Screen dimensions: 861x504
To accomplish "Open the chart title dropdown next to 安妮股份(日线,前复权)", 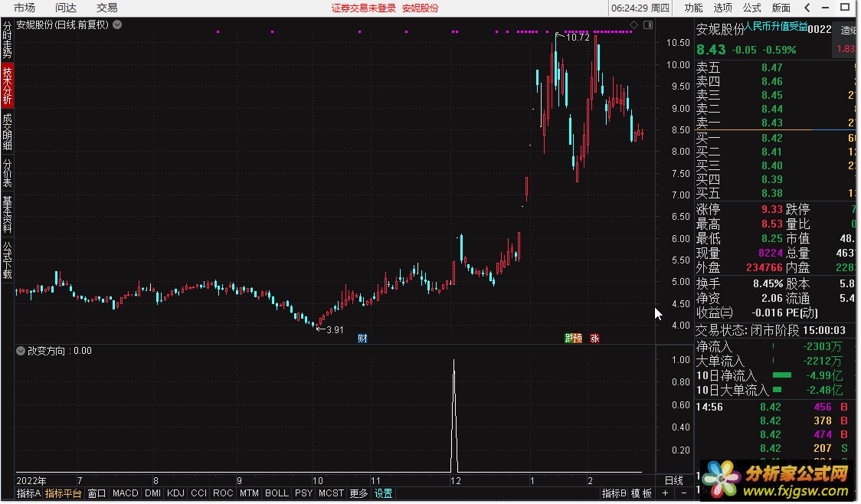I will pos(117,25).
